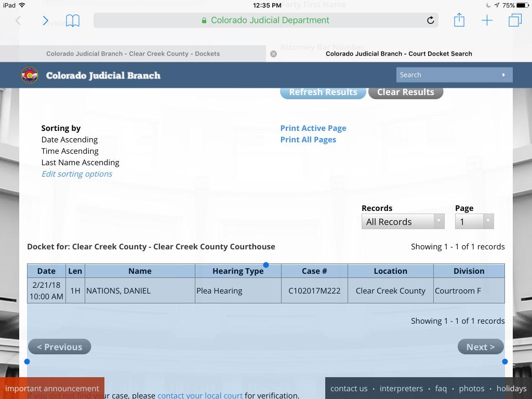The image size is (532, 399).
Task: Add a new tab with plus icon
Action: (x=487, y=20)
